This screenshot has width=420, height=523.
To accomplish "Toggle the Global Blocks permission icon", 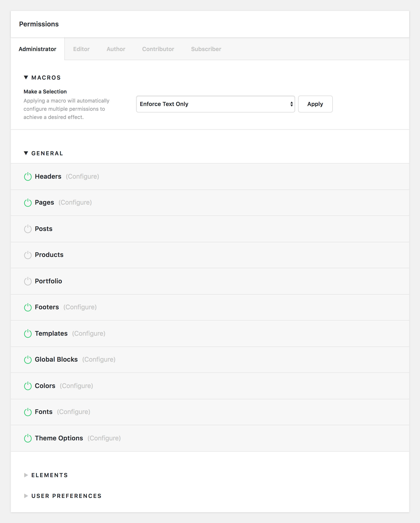I will pos(27,359).
